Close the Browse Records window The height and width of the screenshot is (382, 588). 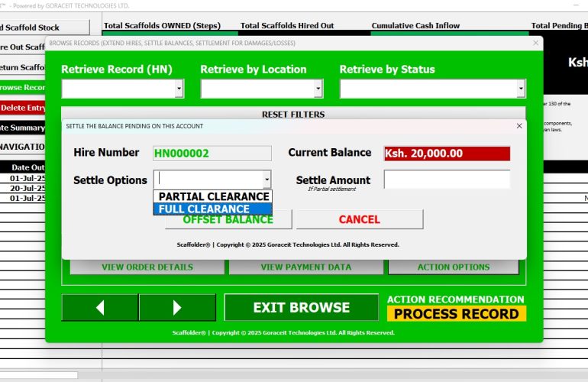pyautogui.click(x=535, y=44)
